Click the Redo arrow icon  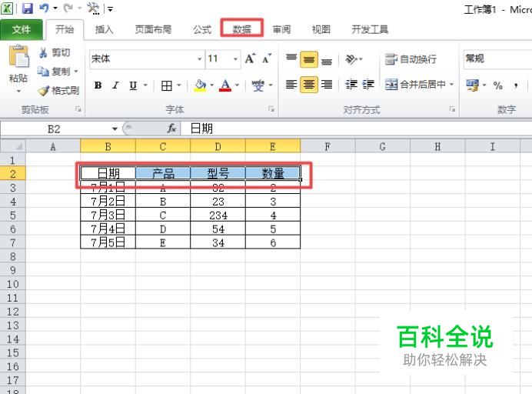point(68,8)
